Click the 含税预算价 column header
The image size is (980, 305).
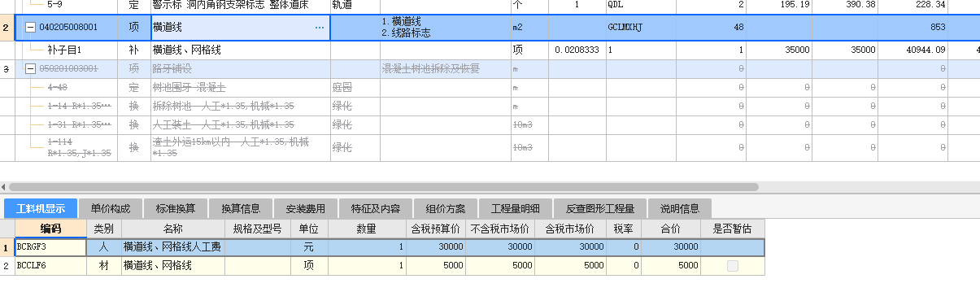[436, 229]
